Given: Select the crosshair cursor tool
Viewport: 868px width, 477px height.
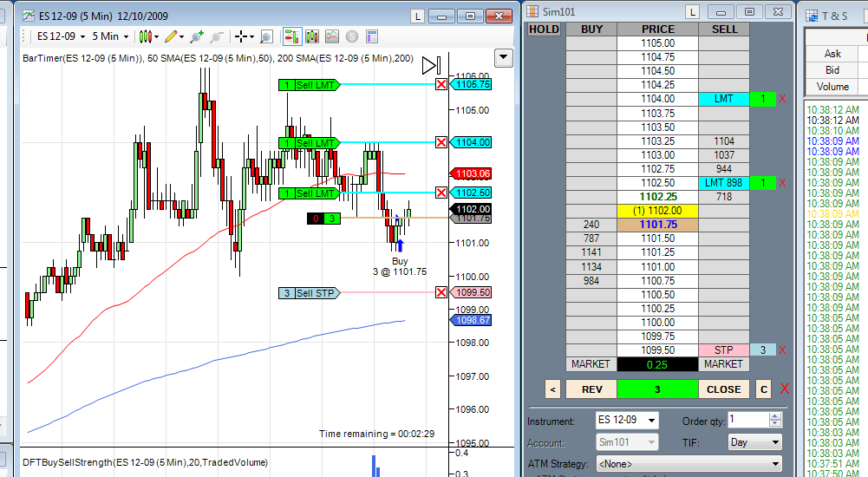Looking at the screenshot, I should pyautogui.click(x=241, y=36).
